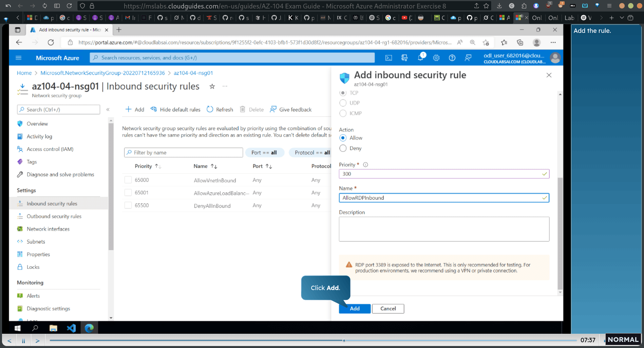The width and height of the screenshot is (644, 348).
Task: Open Directories and subscriptions filter icon
Action: coord(404,58)
